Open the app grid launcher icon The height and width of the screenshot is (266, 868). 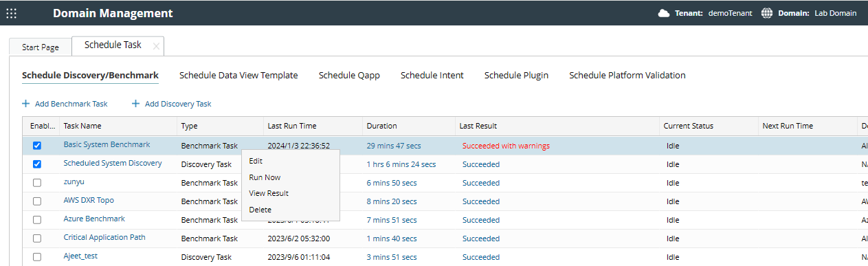(x=11, y=13)
